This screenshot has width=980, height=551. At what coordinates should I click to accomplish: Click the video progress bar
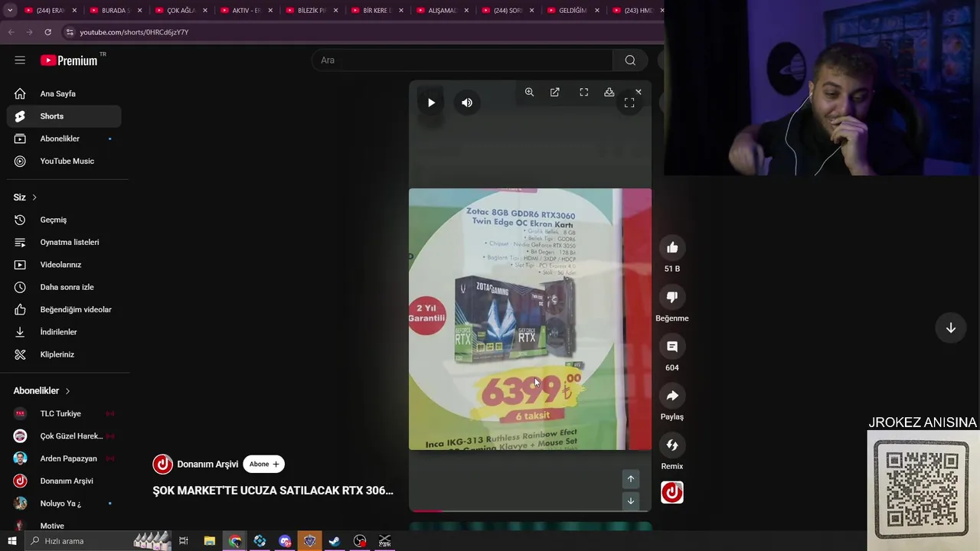coord(530,510)
